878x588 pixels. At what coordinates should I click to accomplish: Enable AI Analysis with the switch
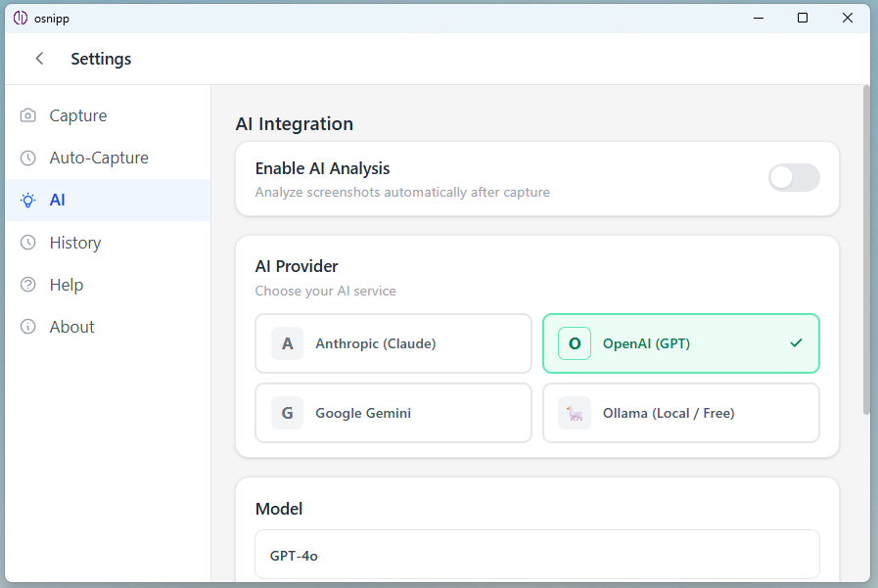click(793, 178)
